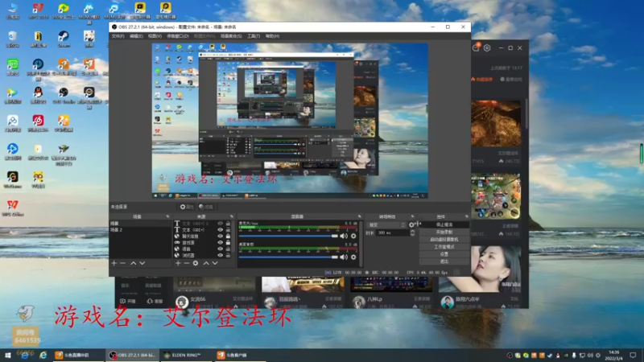Click the notification icon in the Douyu window
Screen dimensions: 644x362
pos(476,47)
